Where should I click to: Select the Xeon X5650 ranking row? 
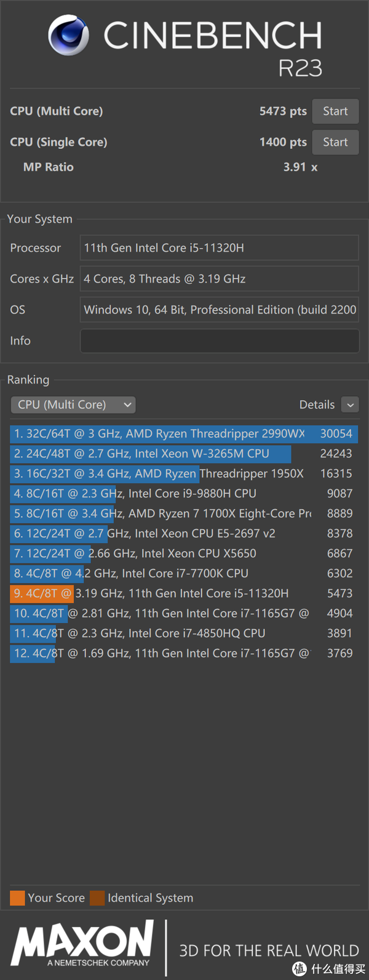pos(184,553)
